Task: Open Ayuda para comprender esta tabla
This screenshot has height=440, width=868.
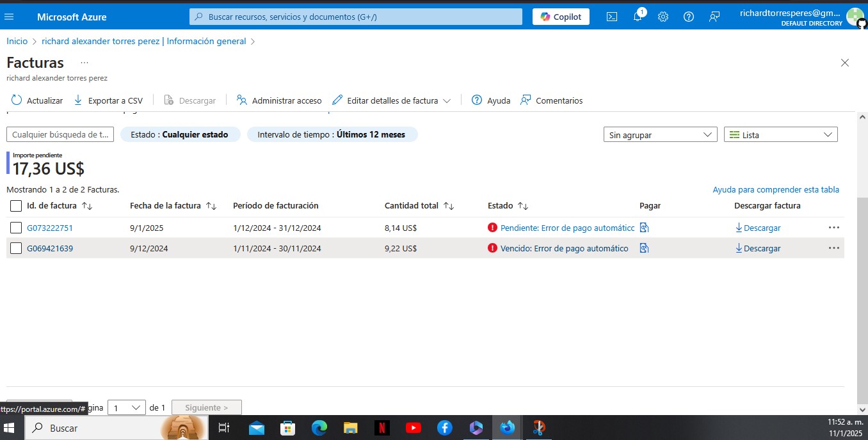Action: [776, 189]
